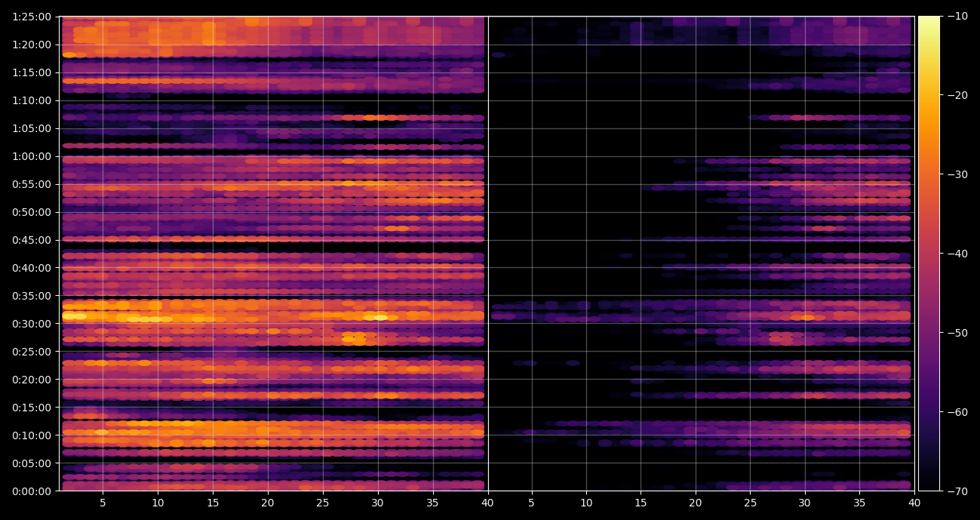This screenshot has width=980, height=520.
Task: Select x-axis tick 10 under left heatmap
Action: tap(158, 503)
